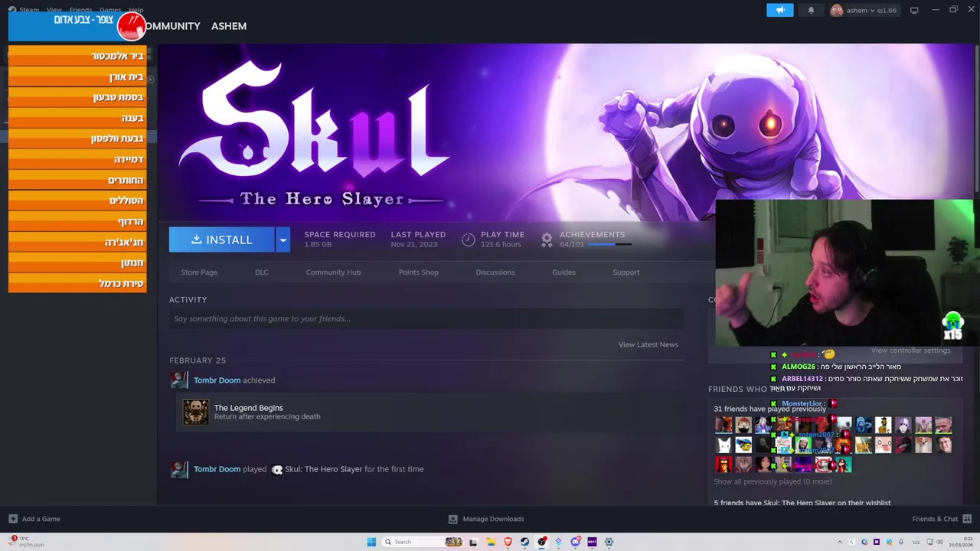Click the Achievements gear badge icon

[x=547, y=240]
